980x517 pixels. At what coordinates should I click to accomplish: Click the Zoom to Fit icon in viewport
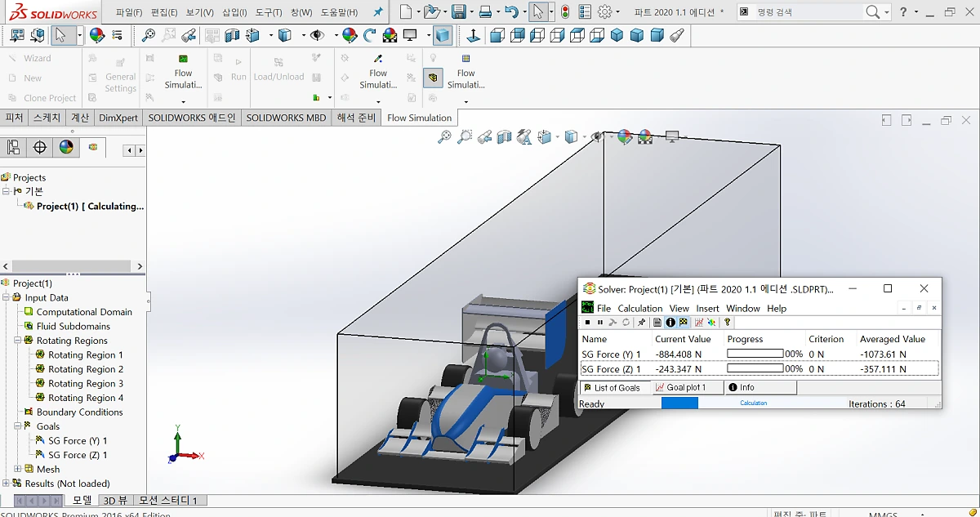point(444,137)
